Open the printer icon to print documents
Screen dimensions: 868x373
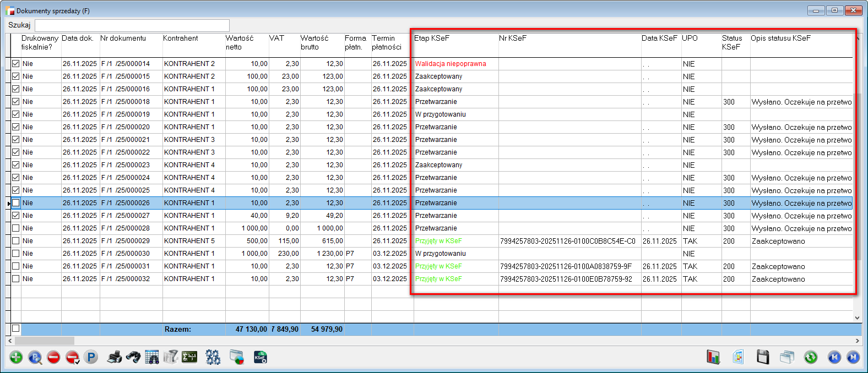tap(114, 358)
